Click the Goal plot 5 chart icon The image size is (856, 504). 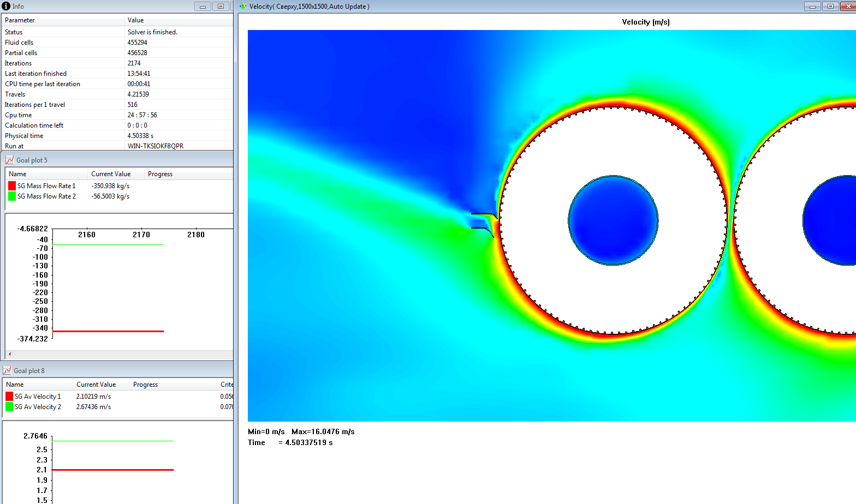[x=9, y=160]
